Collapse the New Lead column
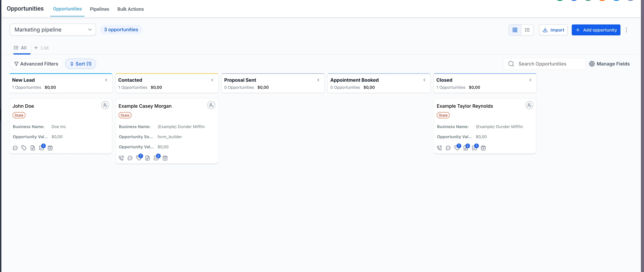The width and height of the screenshot is (644, 272). [x=106, y=80]
